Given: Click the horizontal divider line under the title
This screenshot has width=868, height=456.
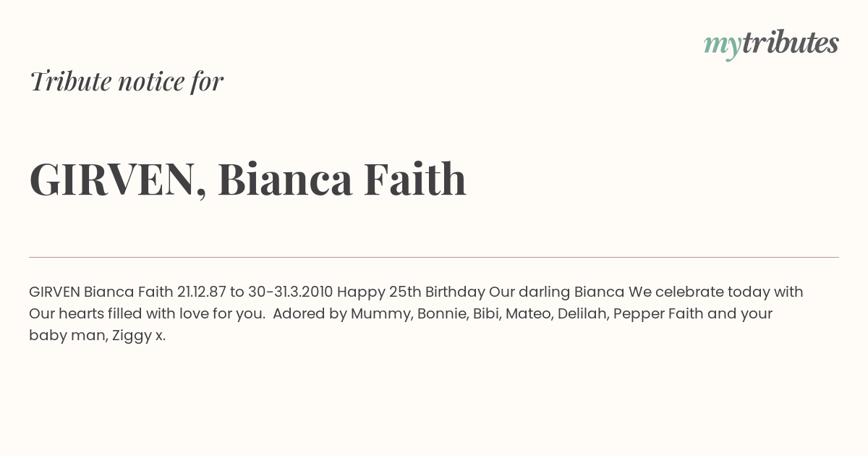Looking at the screenshot, I should click(x=434, y=257).
